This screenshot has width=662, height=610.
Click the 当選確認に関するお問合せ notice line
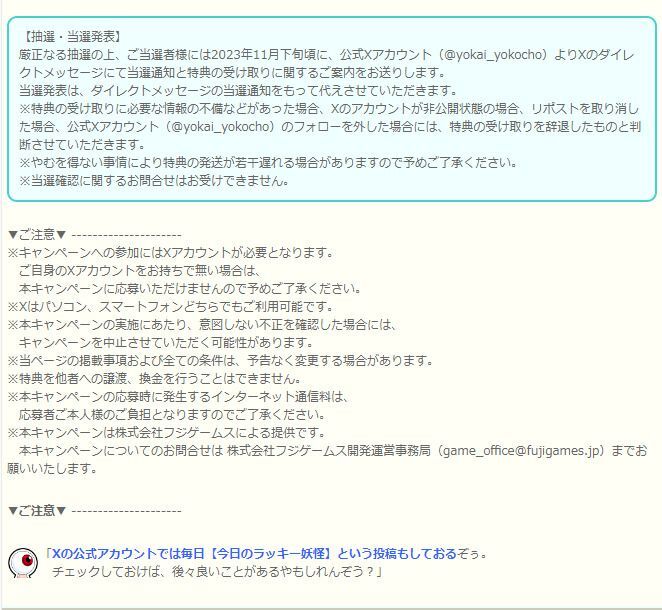[155, 181]
